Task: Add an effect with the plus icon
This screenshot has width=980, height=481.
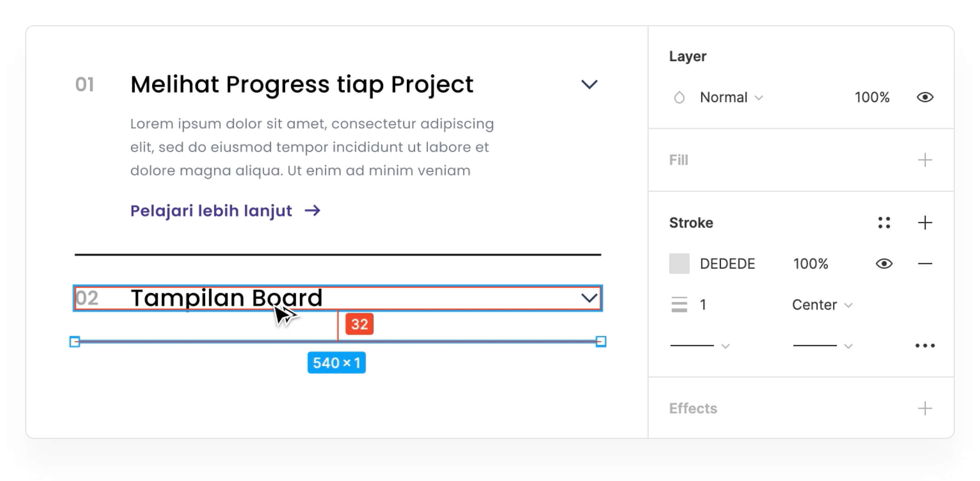Action: 925,408
